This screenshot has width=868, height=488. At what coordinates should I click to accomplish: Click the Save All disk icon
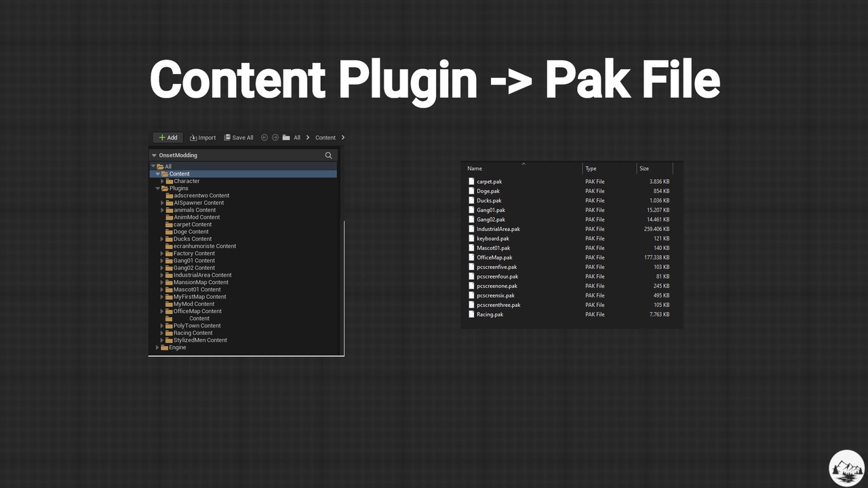[x=228, y=138]
